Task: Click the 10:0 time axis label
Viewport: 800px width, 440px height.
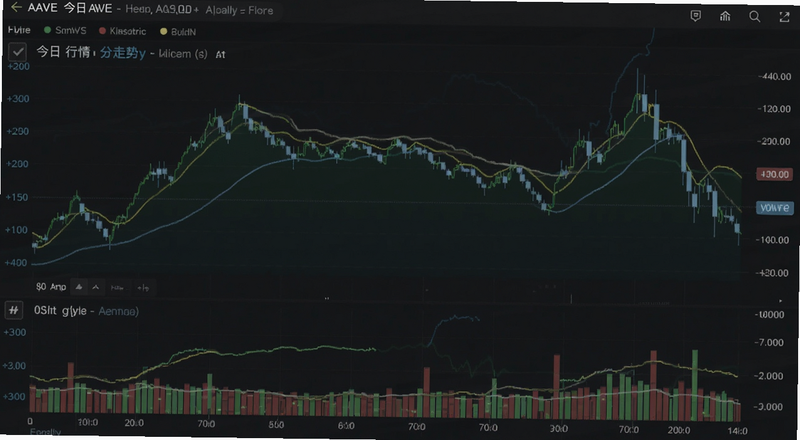Action: pos(88,423)
